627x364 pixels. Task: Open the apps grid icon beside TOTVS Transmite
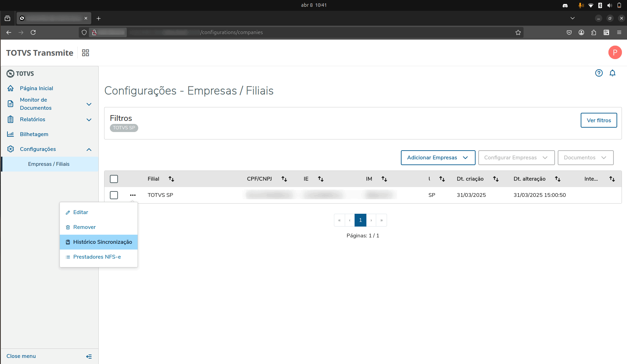click(86, 53)
